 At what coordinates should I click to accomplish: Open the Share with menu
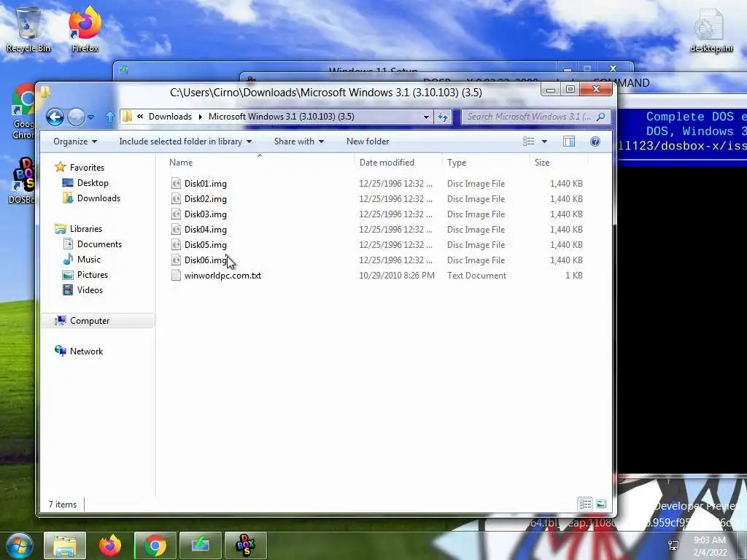(x=298, y=141)
